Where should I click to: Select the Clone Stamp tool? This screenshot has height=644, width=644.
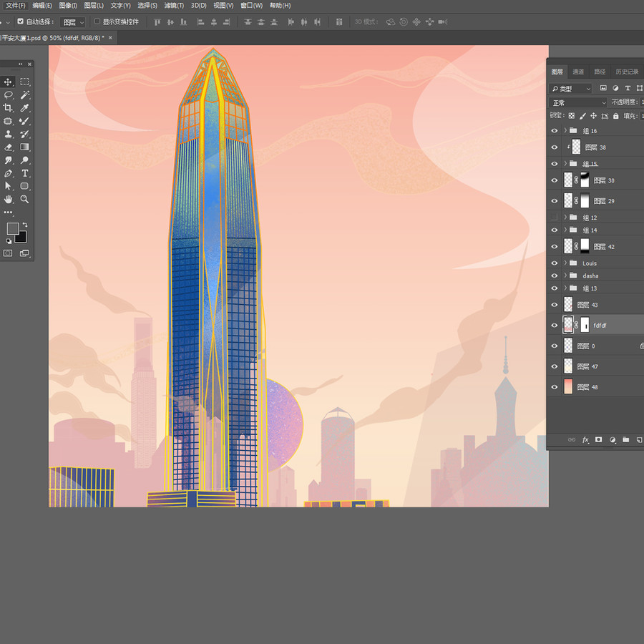pyautogui.click(x=8, y=135)
